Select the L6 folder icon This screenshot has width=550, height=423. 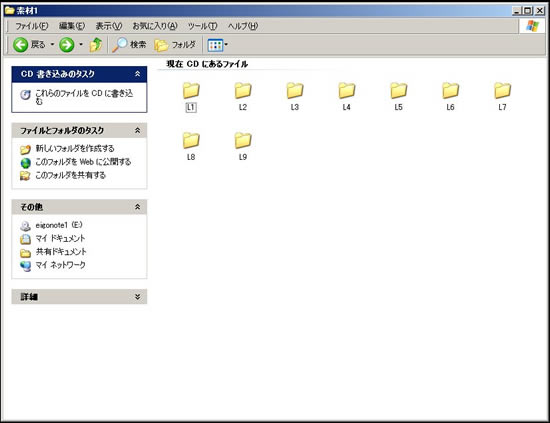pos(450,90)
